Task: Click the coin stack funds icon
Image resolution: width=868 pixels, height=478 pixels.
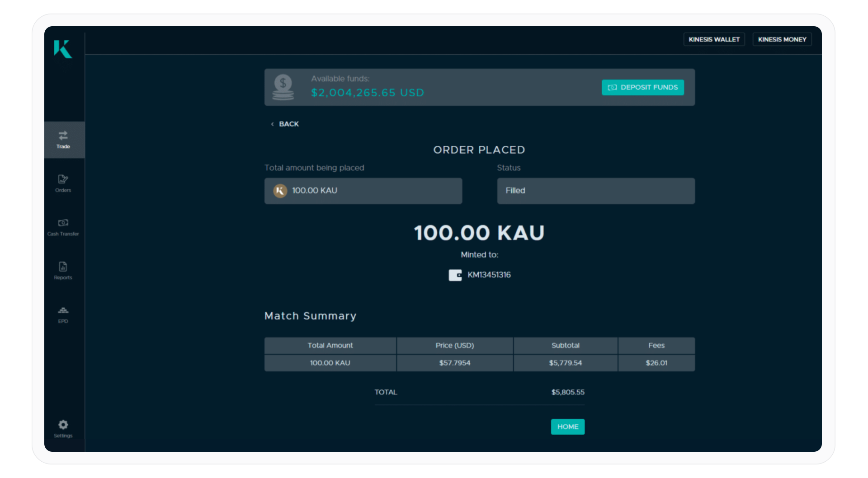Action: pos(283,87)
